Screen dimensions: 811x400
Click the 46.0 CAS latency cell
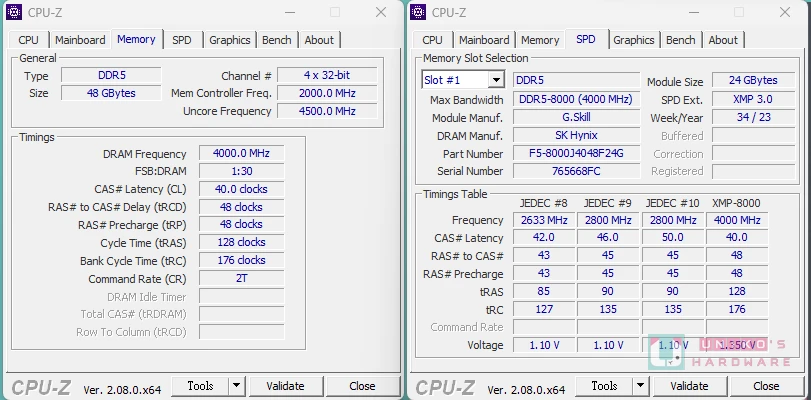point(608,238)
